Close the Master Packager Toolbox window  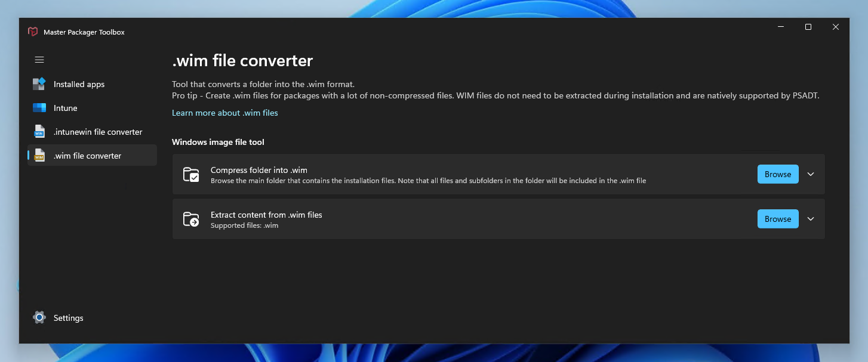tap(836, 27)
